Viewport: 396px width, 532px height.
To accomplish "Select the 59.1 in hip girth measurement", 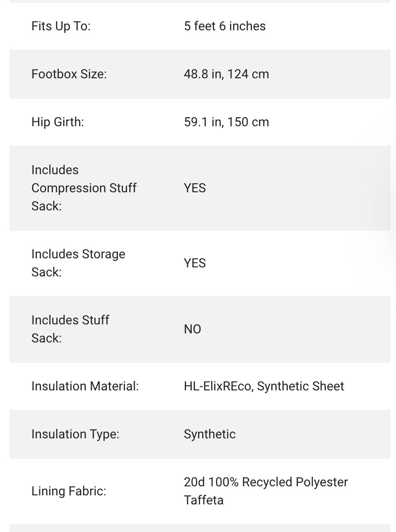I will click(x=203, y=122).
